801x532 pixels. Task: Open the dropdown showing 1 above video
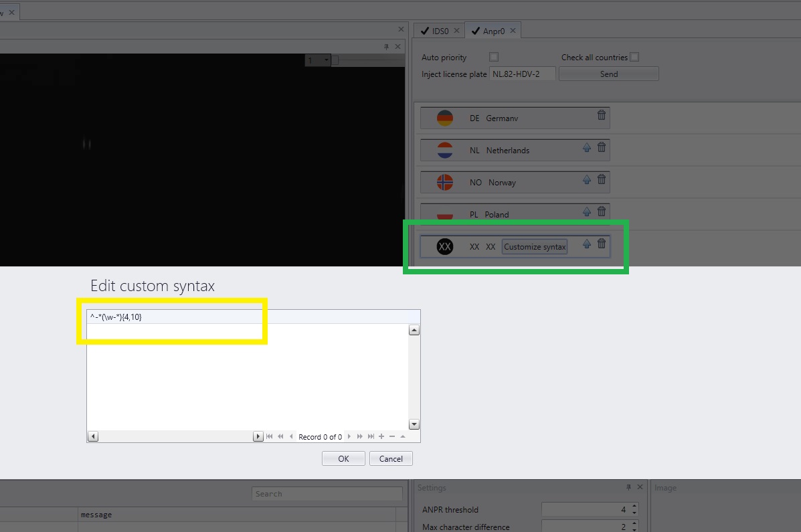tap(319, 61)
